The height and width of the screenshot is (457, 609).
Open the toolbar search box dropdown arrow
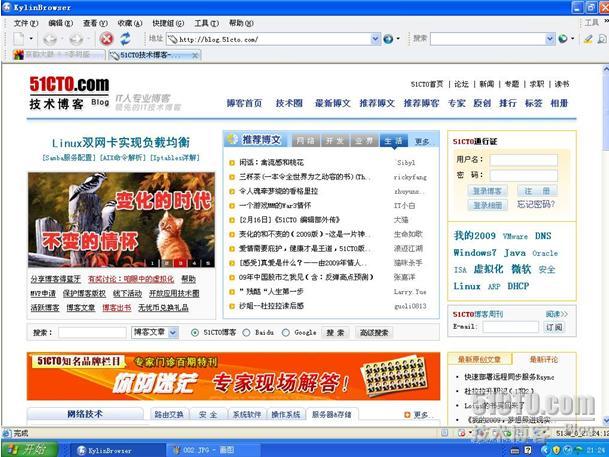tap(550, 39)
